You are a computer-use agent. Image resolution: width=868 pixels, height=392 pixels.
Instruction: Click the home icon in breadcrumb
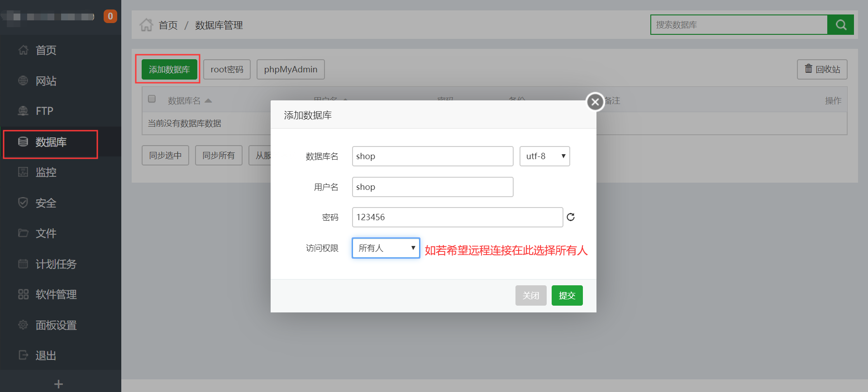click(x=146, y=25)
